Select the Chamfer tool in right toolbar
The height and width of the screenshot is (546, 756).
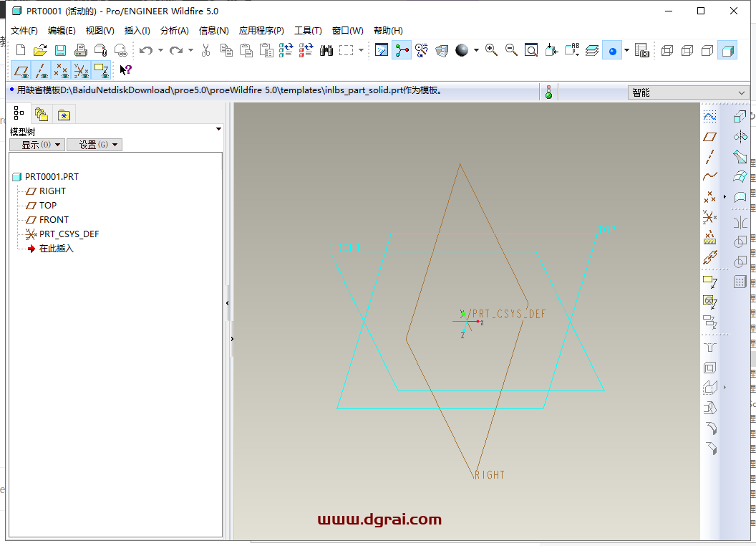point(711,449)
